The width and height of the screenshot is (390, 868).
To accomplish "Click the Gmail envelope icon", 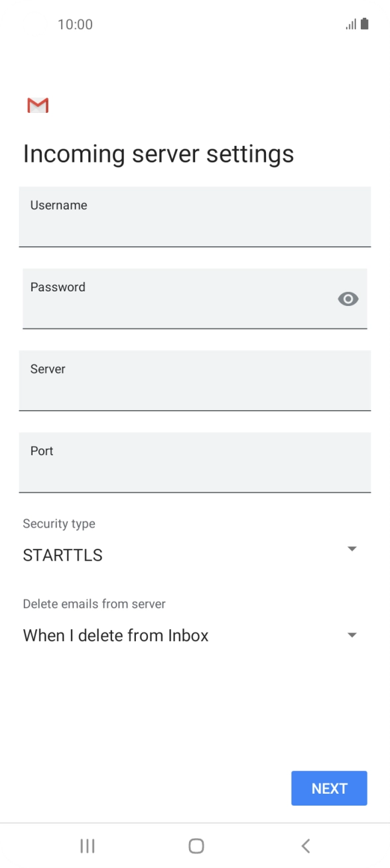I will pyautogui.click(x=38, y=105).
